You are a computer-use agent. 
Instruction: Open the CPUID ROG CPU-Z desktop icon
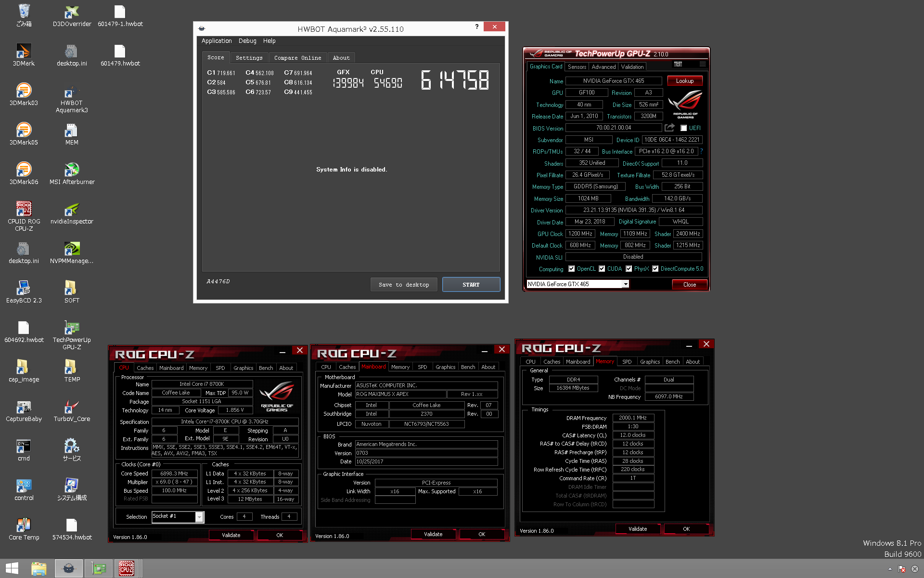tap(24, 217)
